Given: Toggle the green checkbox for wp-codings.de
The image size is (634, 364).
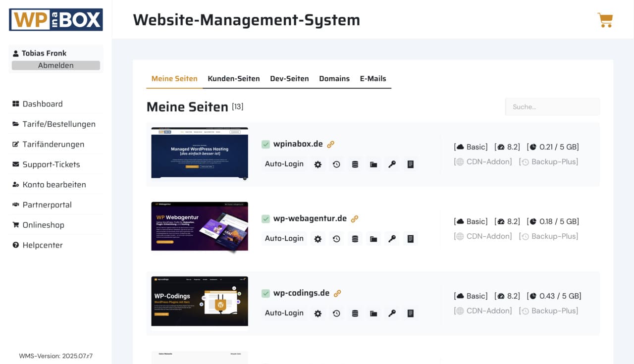Looking at the screenshot, I should 266,293.
